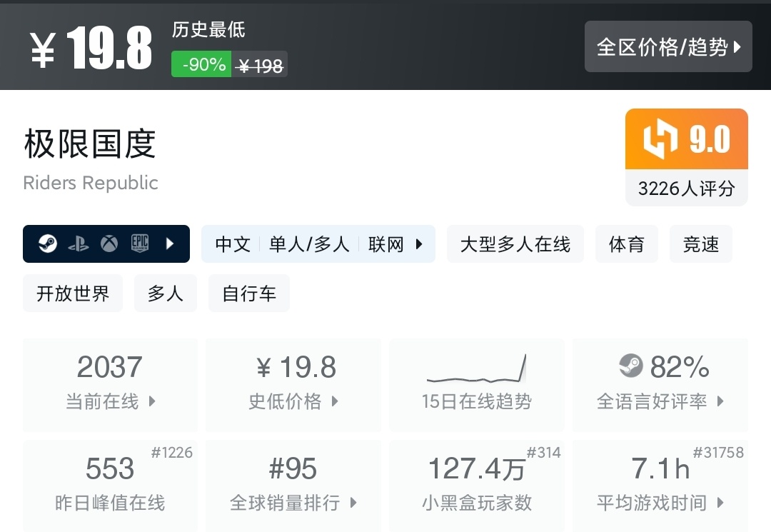
Task: Select the Xbox platform icon
Action: (x=107, y=244)
